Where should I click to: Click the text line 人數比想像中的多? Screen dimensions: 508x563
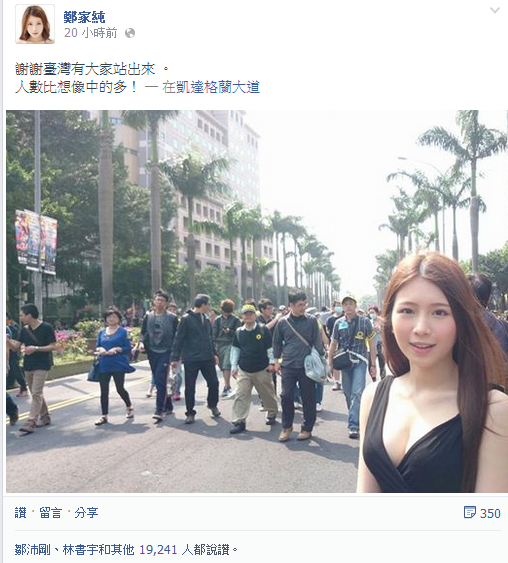pos(76,87)
